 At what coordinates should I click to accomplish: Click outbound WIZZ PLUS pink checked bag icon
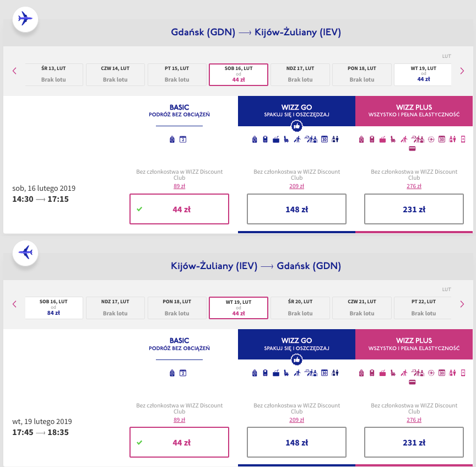[382, 139]
